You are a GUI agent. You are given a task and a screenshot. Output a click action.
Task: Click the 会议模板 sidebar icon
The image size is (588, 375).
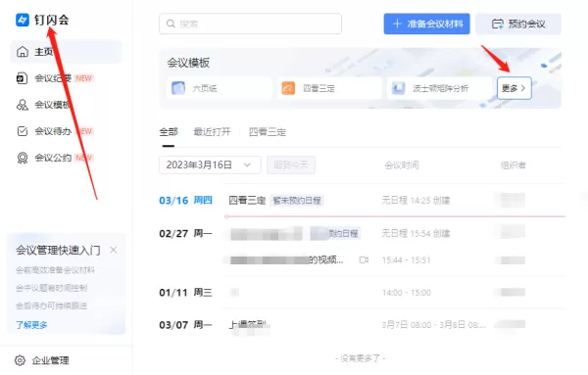pos(23,105)
